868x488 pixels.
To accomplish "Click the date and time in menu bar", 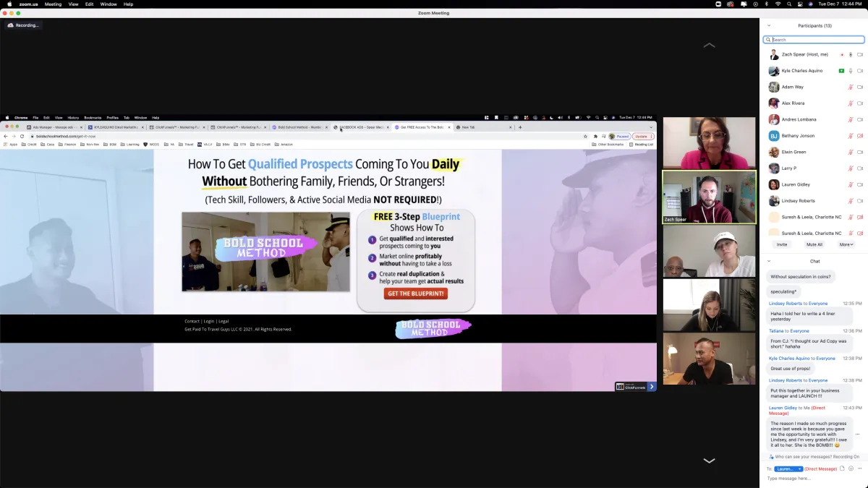I will tap(840, 4).
